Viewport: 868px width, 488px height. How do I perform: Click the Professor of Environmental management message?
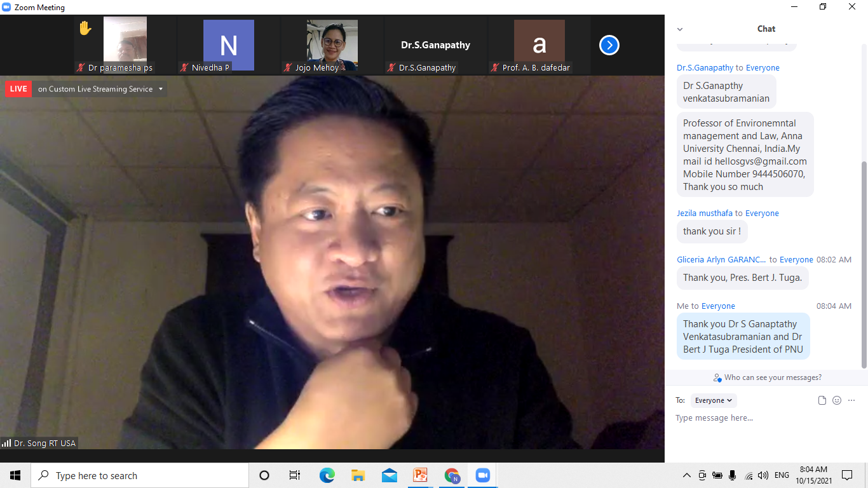(x=745, y=154)
